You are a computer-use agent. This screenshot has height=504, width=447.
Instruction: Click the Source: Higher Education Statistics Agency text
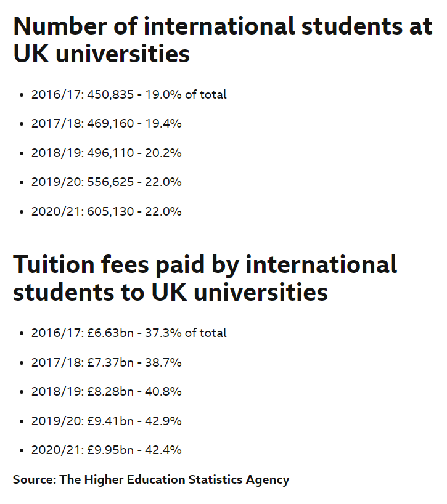[151, 480]
